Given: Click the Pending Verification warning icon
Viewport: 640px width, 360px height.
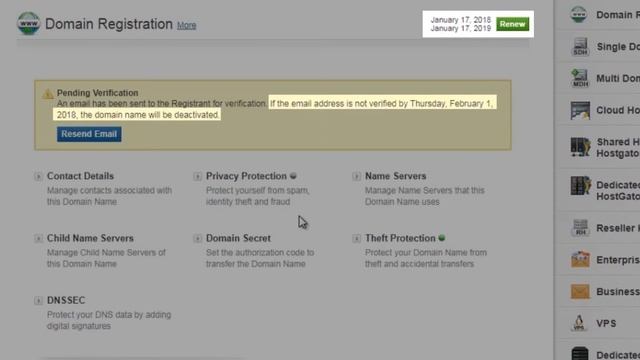Looking at the screenshot, I should pyautogui.click(x=48, y=94).
